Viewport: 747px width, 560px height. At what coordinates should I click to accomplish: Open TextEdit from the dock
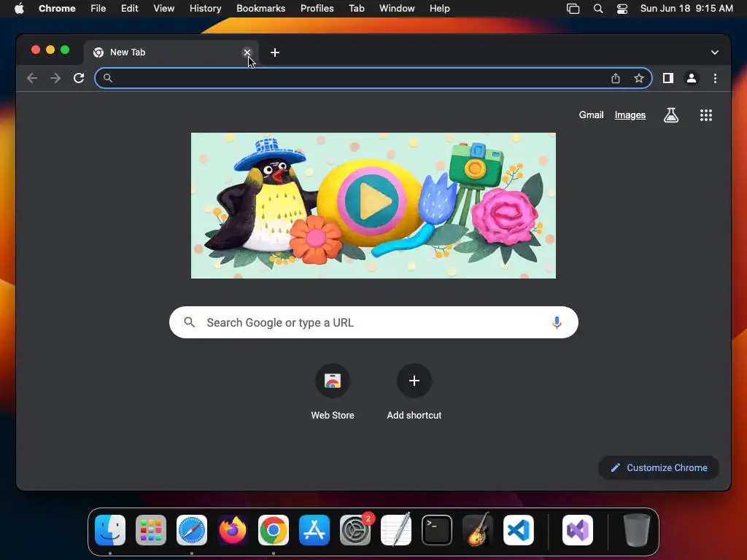pos(396,530)
